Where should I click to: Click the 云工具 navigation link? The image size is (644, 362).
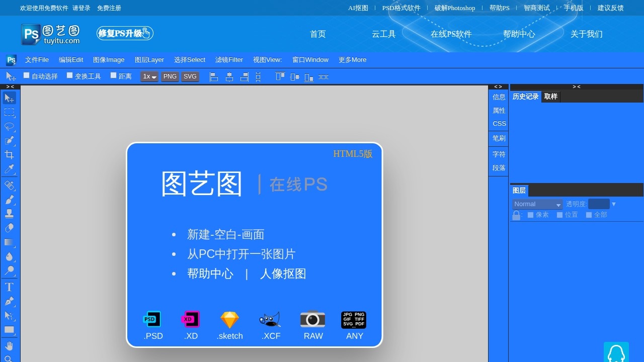tap(384, 34)
